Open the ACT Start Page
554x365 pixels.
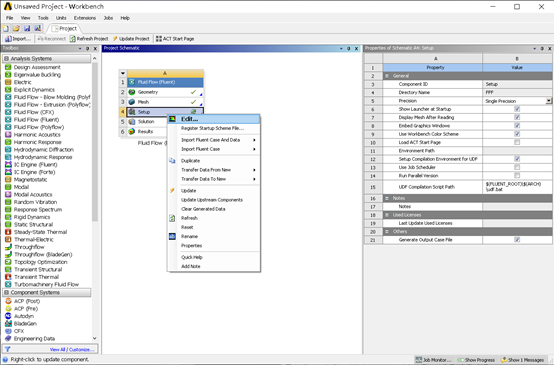[175, 39]
